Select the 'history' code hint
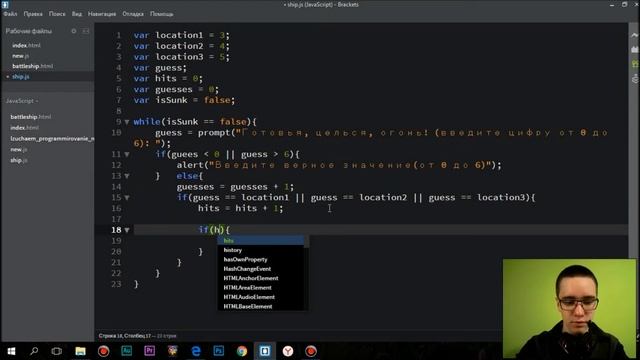The width and height of the screenshot is (640, 360). click(261, 250)
